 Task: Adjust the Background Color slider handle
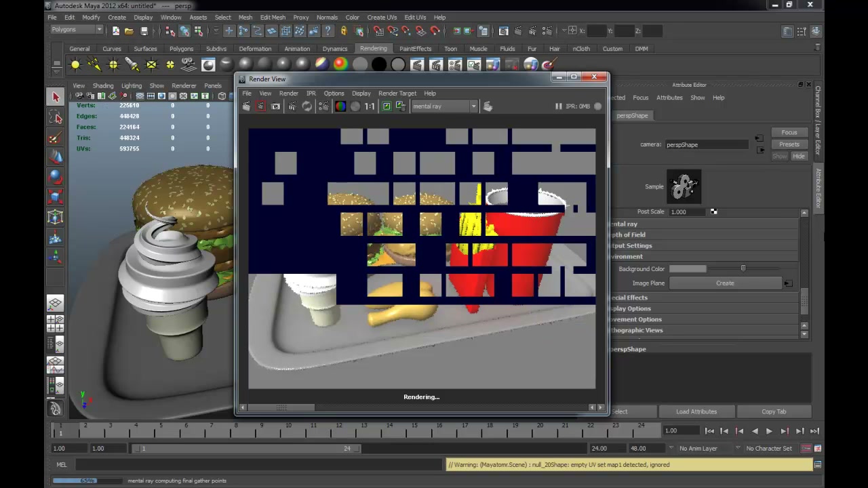[x=743, y=269]
